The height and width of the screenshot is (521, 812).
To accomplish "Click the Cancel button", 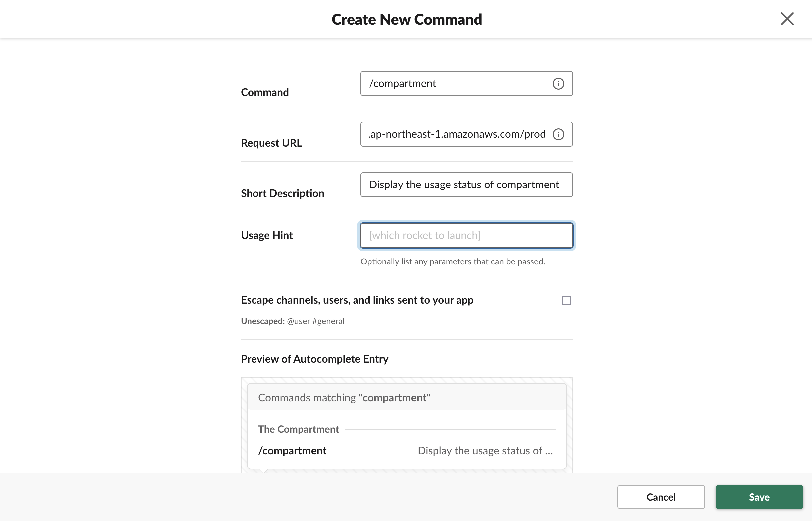I will (660, 497).
